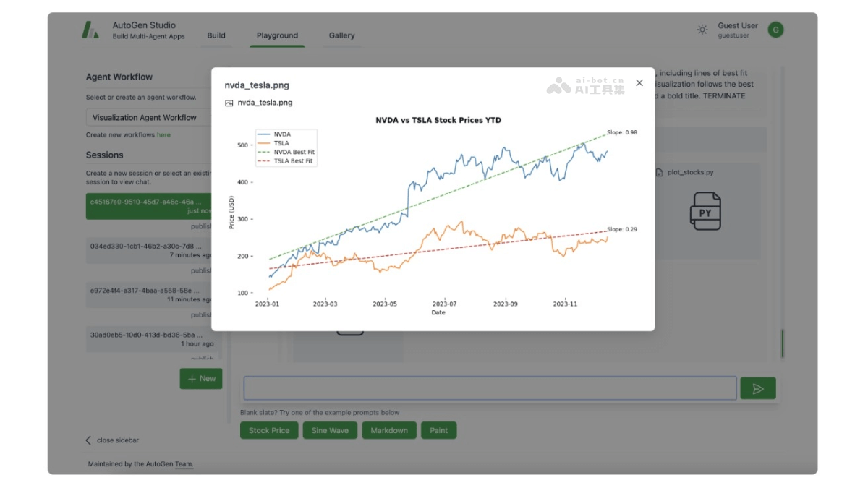Click the 'here' link to create workflows

[x=164, y=135]
